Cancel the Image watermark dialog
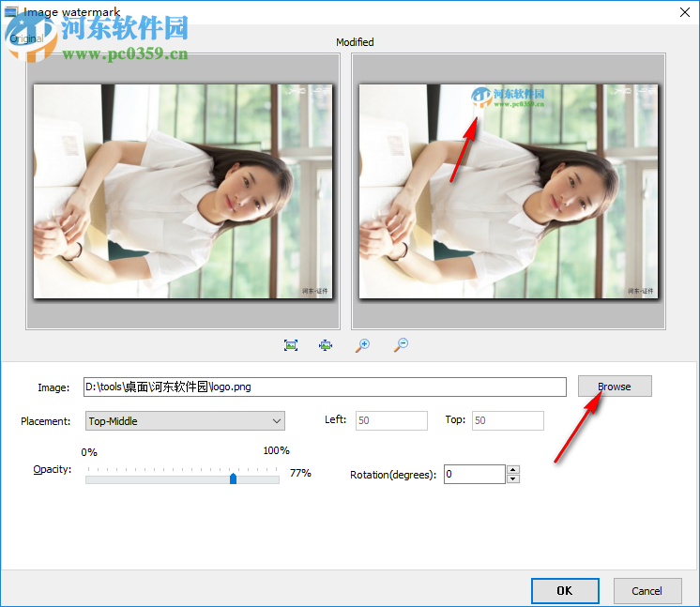The image size is (700, 607). [647, 590]
